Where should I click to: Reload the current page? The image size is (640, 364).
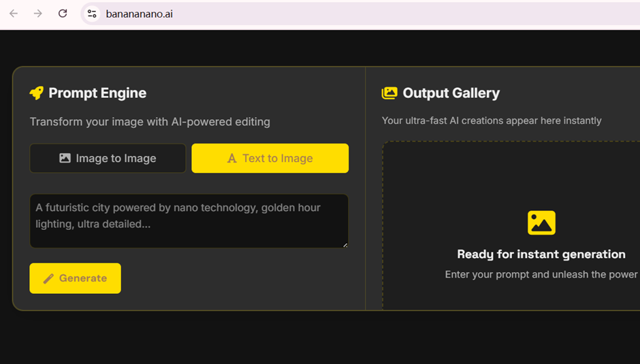point(63,14)
